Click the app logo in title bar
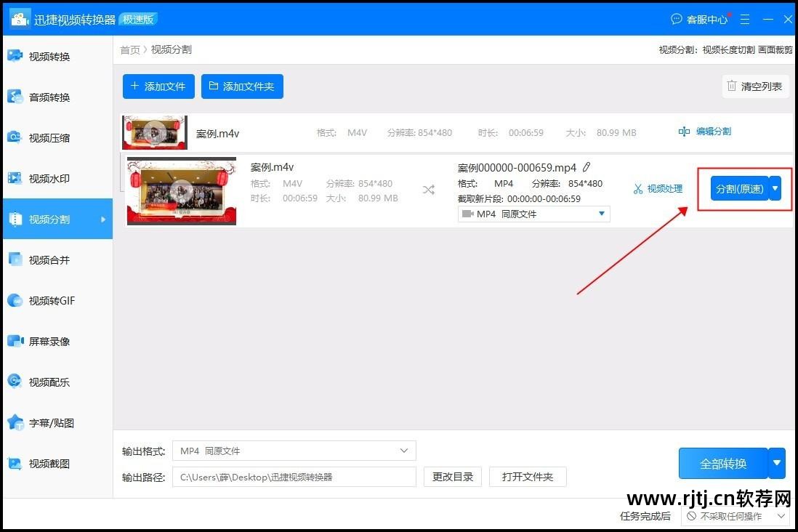This screenshot has width=798, height=532. pyautogui.click(x=20, y=19)
